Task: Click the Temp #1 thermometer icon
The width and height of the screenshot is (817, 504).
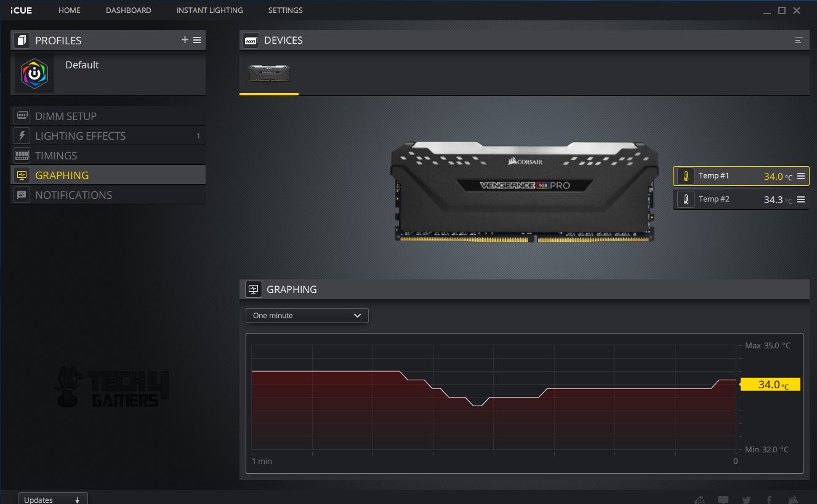Action: [x=685, y=176]
